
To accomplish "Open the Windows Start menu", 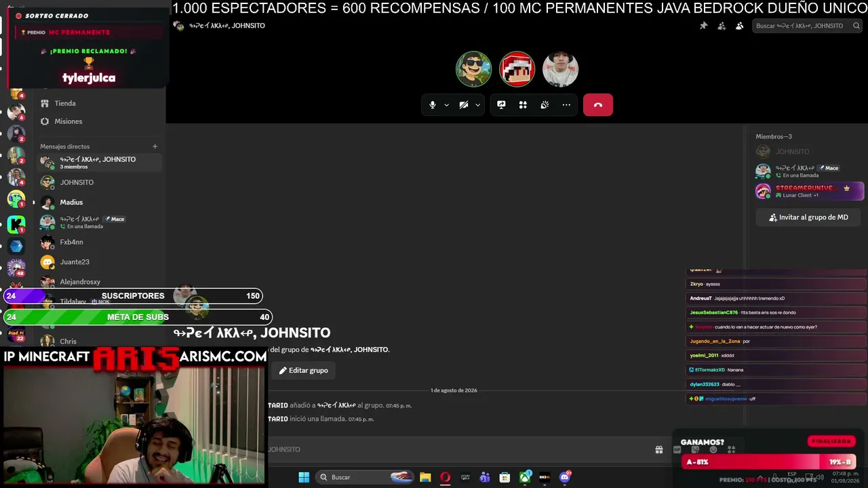I will pyautogui.click(x=304, y=477).
